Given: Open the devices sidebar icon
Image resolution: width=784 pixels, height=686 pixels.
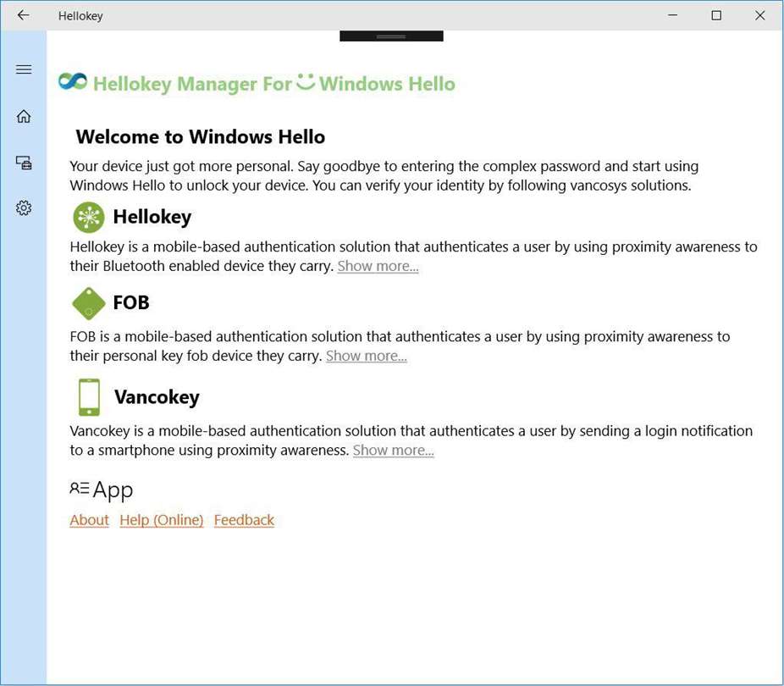Looking at the screenshot, I should (x=24, y=163).
